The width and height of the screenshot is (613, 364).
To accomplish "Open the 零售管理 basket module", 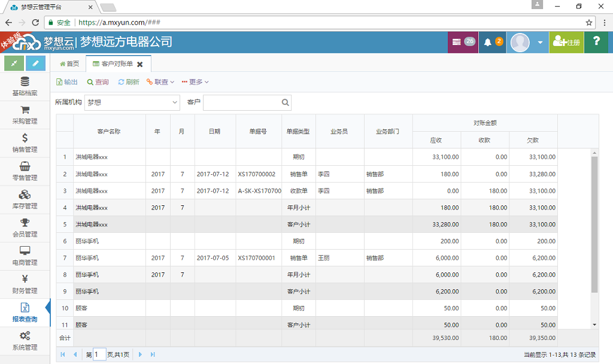I will (x=25, y=172).
